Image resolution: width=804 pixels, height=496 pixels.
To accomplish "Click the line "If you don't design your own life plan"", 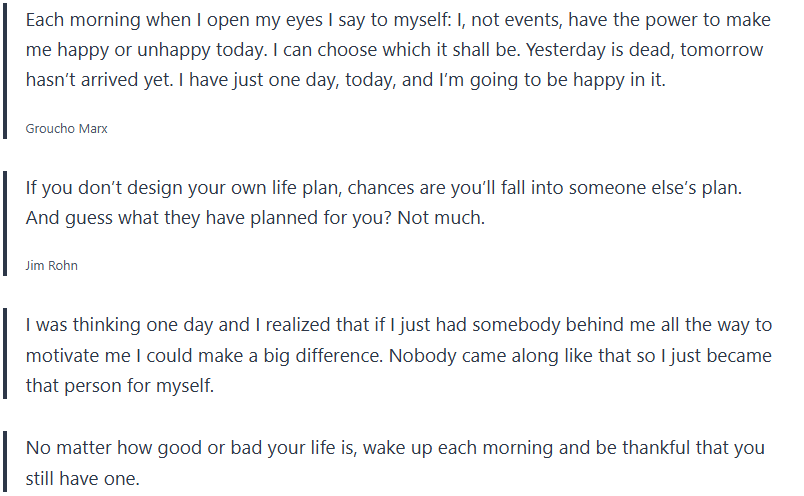I will tap(397, 187).
